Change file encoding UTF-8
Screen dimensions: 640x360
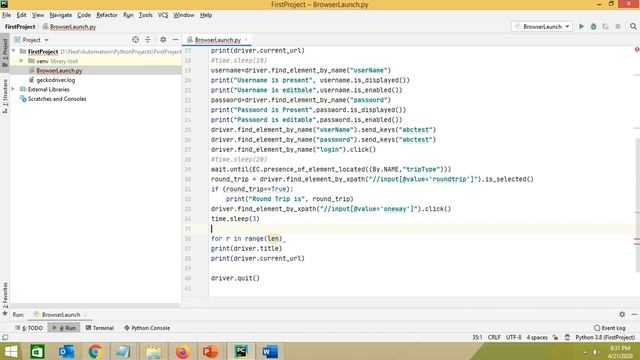pos(513,338)
